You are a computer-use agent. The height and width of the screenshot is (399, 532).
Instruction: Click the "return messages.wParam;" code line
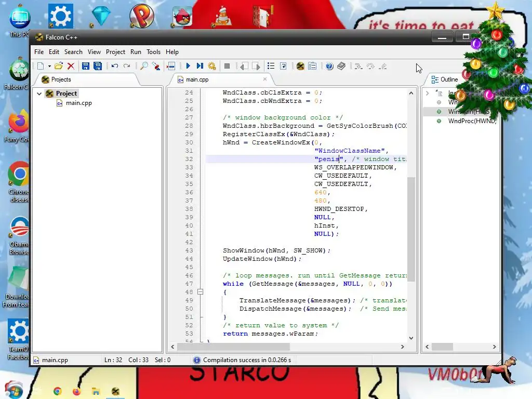click(x=270, y=334)
